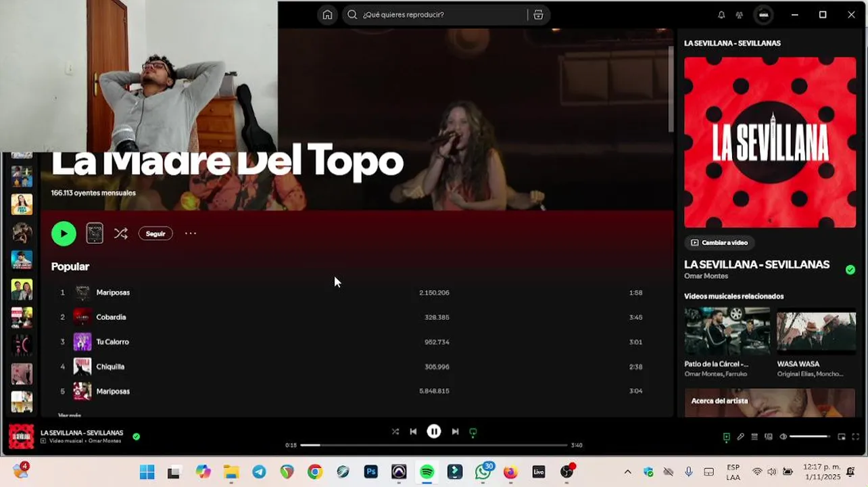Toggle shuffle in the player bar
This screenshot has height=487, width=868.
pos(395,432)
